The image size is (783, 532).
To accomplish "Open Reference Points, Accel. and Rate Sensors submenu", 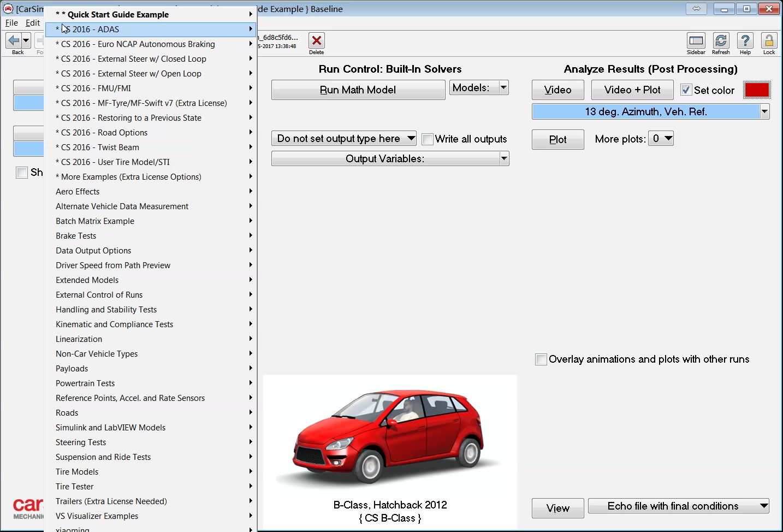I will (151, 398).
